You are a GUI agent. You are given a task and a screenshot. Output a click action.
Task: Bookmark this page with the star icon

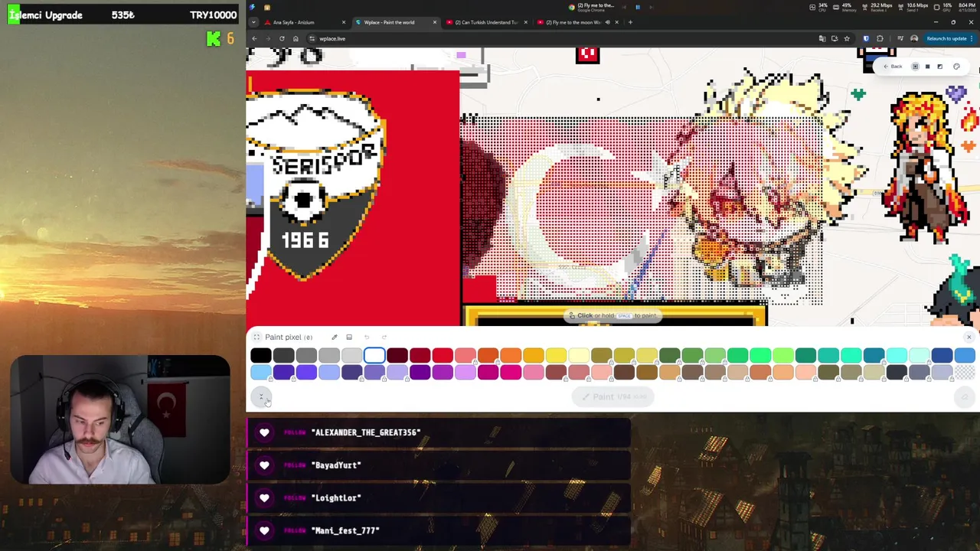coord(846,38)
